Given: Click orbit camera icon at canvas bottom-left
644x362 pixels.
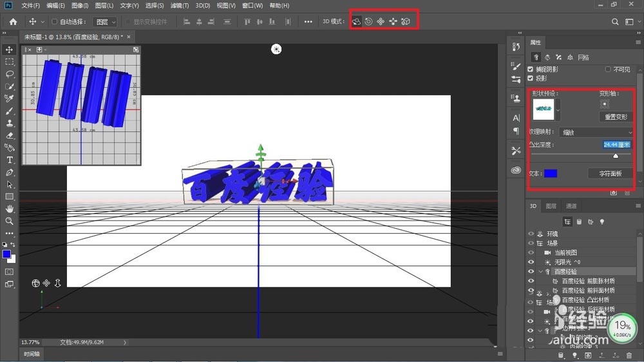Looking at the screenshot, I should [x=35, y=283].
